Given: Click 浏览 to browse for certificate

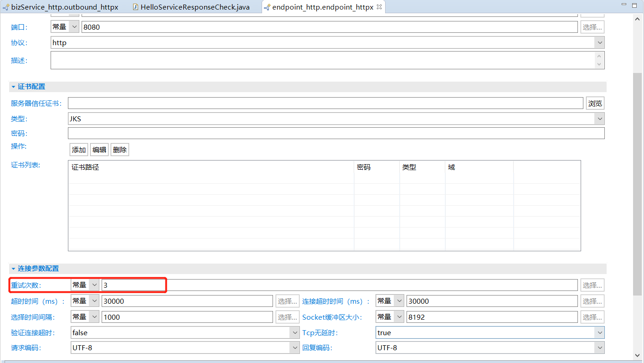Looking at the screenshot, I should pyautogui.click(x=595, y=104).
